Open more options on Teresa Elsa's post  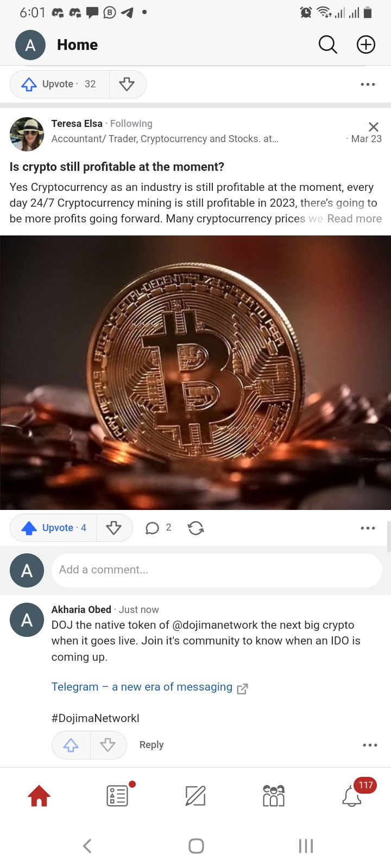[368, 528]
